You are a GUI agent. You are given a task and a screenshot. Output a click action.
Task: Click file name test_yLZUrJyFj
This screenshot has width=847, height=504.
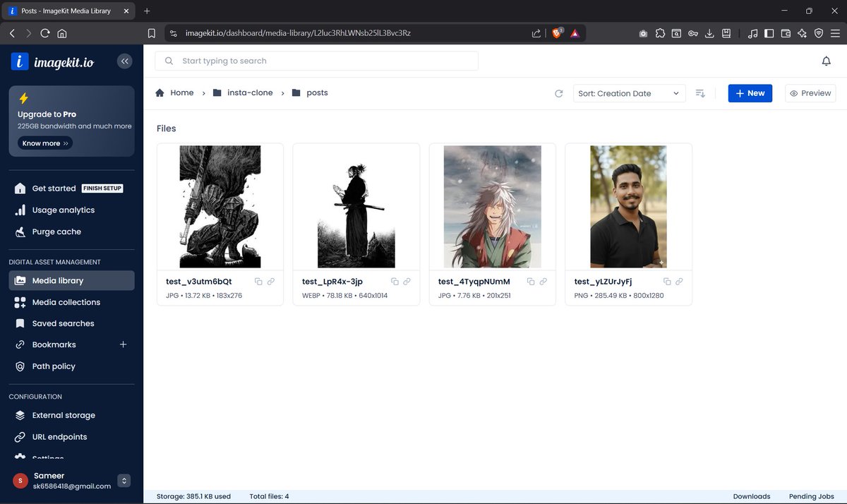(x=603, y=282)
